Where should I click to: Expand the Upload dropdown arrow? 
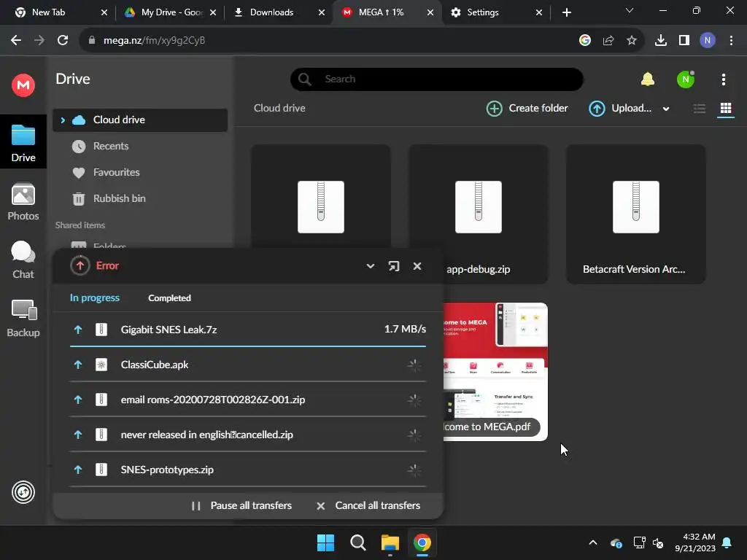click(x=666, y=109)
